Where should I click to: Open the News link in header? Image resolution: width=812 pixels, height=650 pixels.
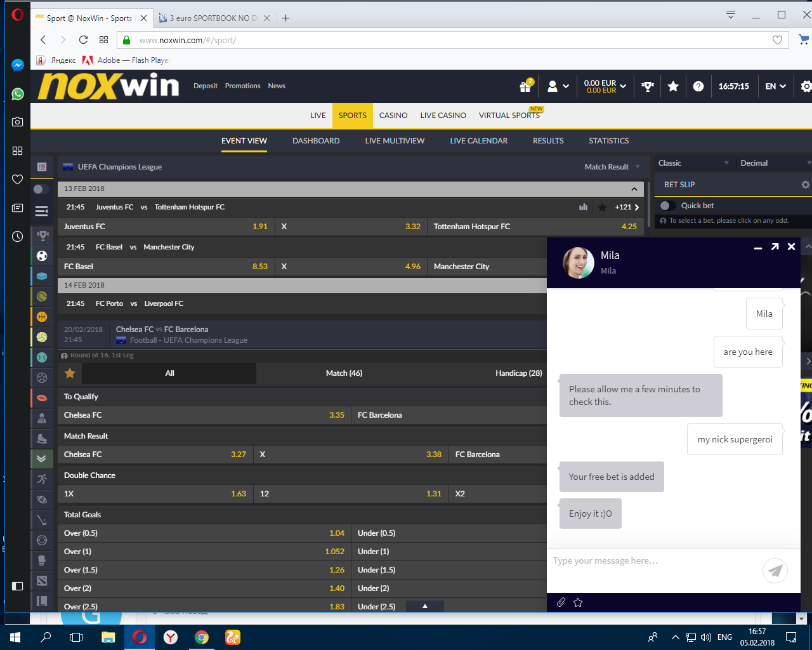tap(277, 86)
